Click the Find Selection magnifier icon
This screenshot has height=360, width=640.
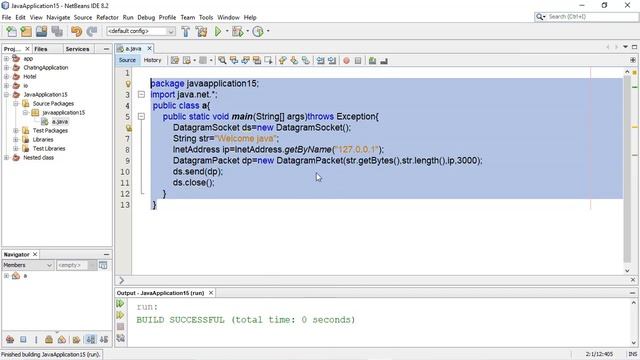coord(222,60)
